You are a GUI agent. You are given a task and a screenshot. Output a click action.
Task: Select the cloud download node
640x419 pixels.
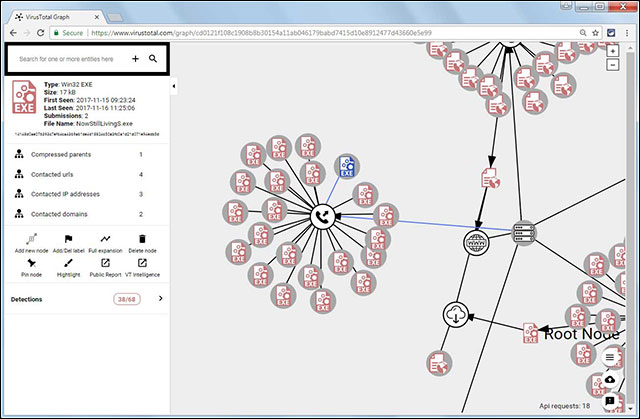(456, 315)
